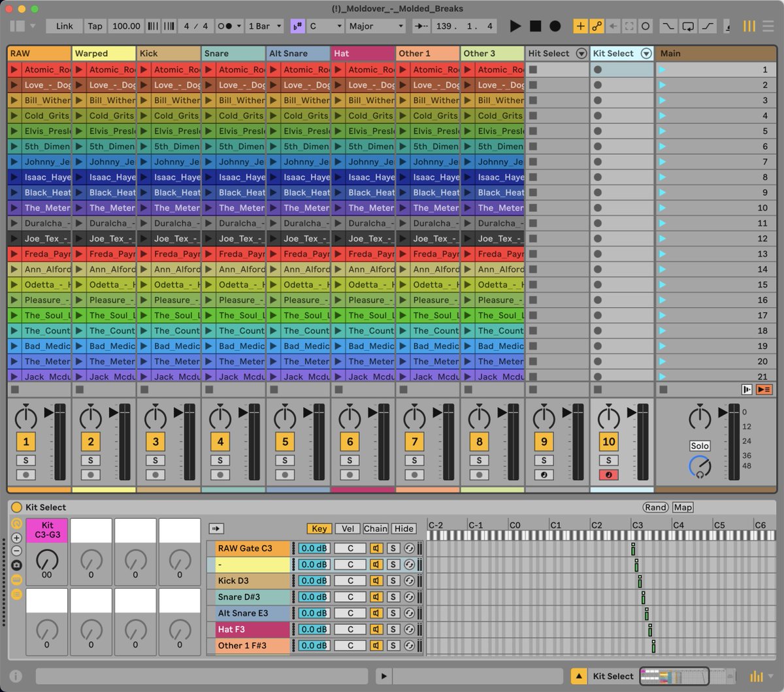Select the Key zone editor tab
784x692 pixels.
(x=319, y=529)
